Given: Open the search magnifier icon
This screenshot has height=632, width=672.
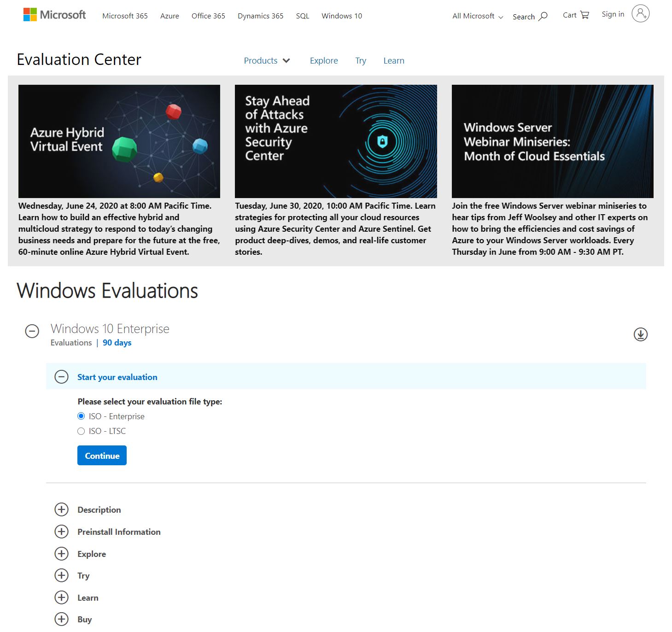Looking at the screenshot, I should (543, 17).
